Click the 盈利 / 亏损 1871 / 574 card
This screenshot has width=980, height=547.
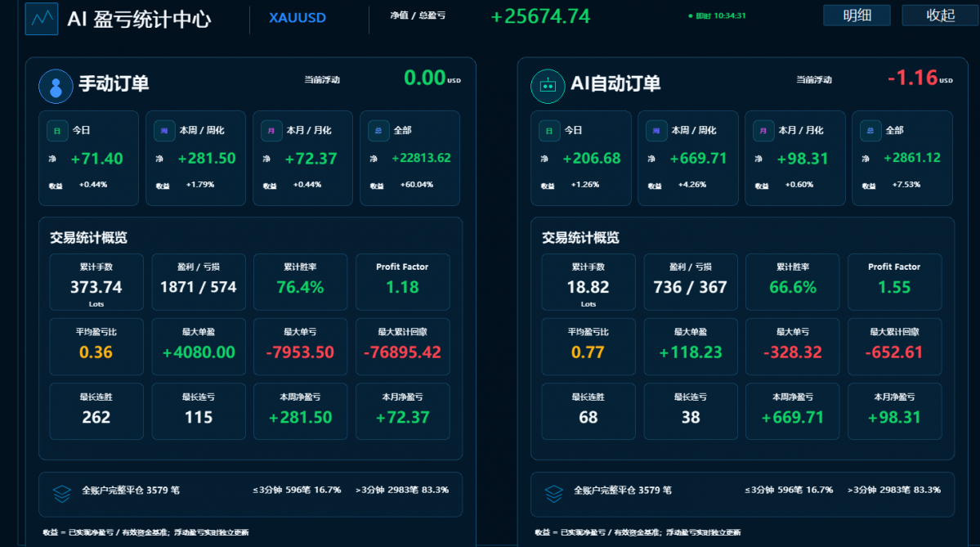click(x=199, y=282)
